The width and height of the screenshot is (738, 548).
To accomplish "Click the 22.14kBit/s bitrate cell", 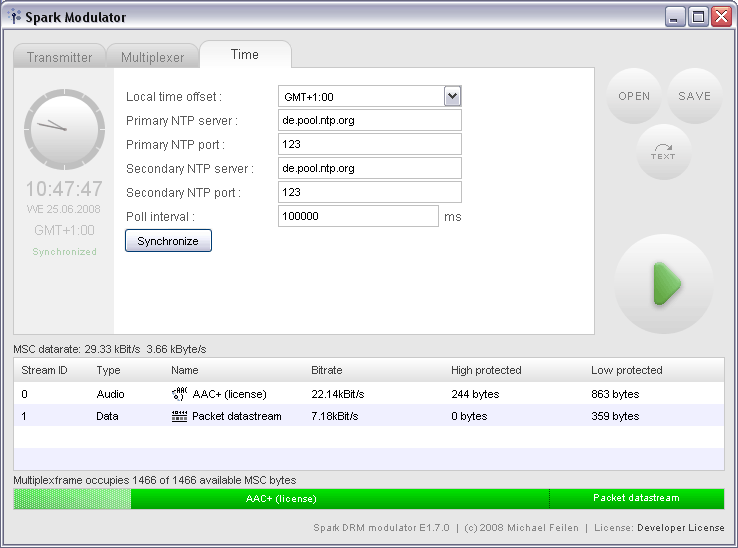I will tap(337, 394).
